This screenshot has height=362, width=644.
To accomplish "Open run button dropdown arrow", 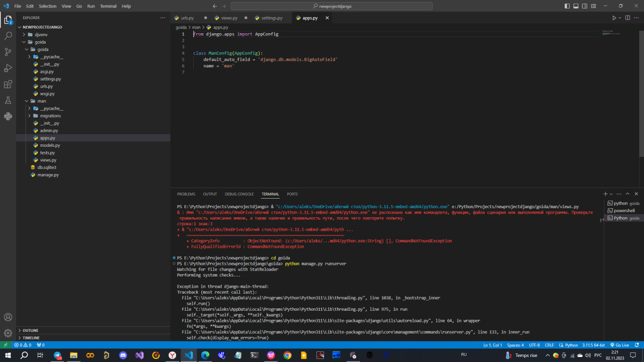I will 620,18.
